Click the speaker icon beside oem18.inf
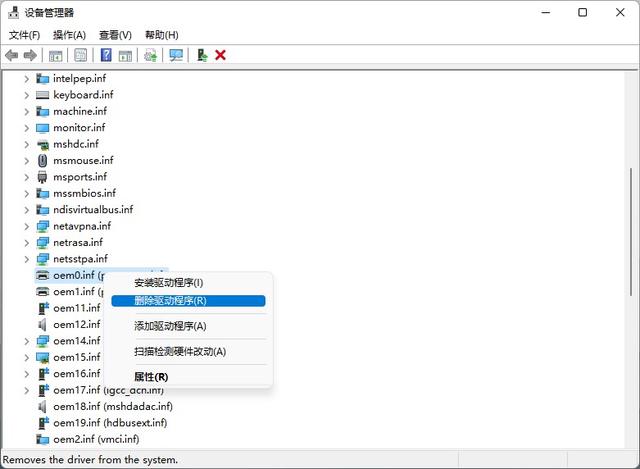This screenshot has width=640, height=469. point(42,407)
